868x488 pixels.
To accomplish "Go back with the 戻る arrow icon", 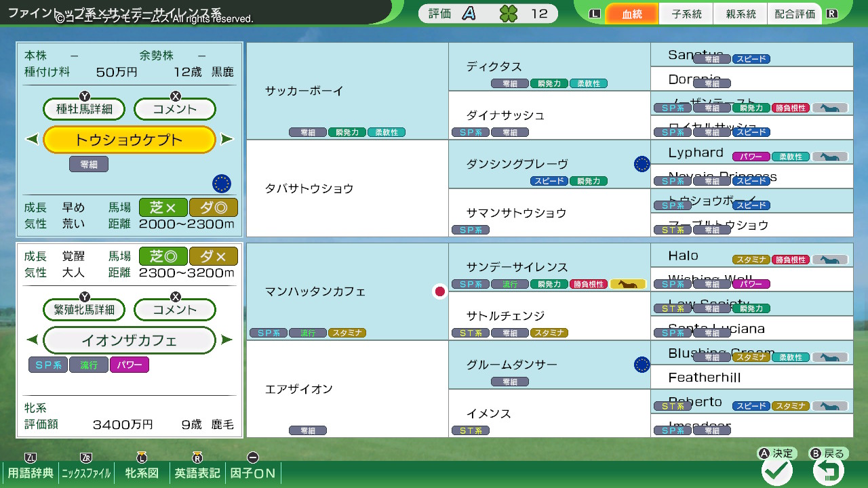I will coord(829,470).
